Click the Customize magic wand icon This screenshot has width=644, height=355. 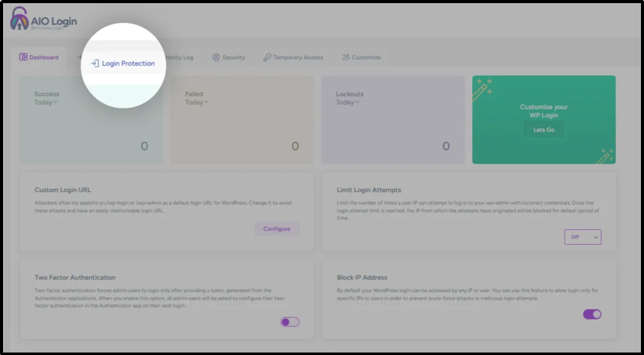point(346,57)
